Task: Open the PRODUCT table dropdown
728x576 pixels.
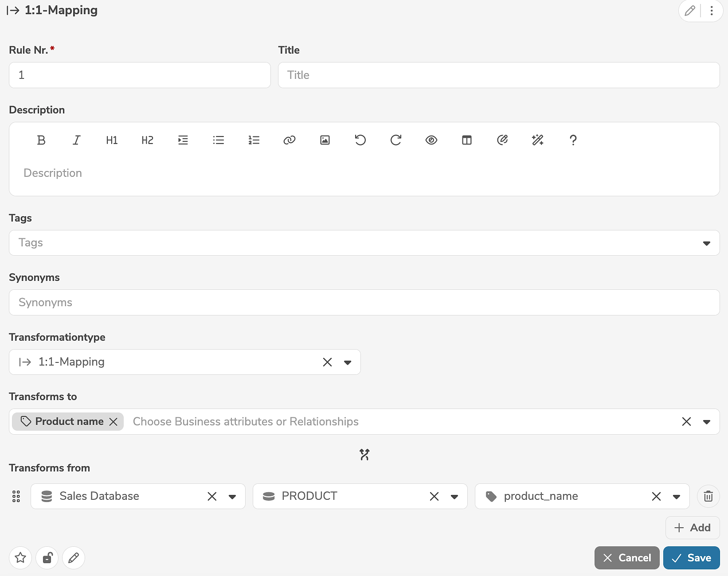Action: (454, 497)
